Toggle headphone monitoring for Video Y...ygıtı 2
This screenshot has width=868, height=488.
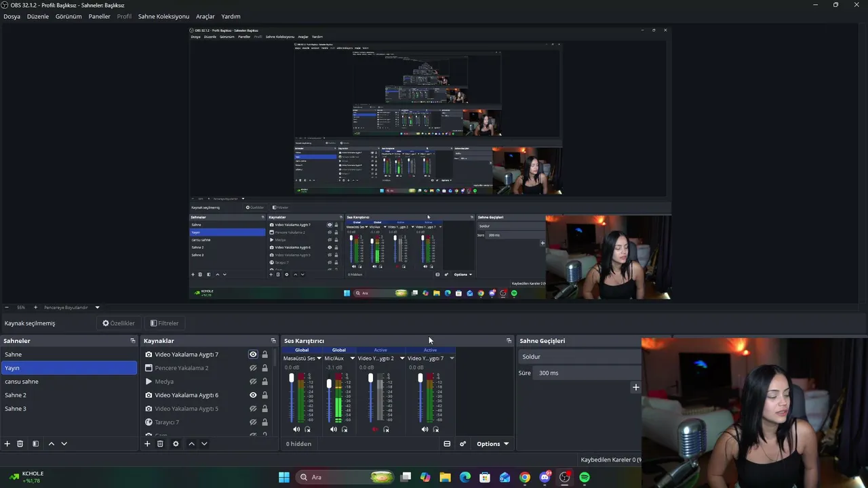tap(387, 430)
